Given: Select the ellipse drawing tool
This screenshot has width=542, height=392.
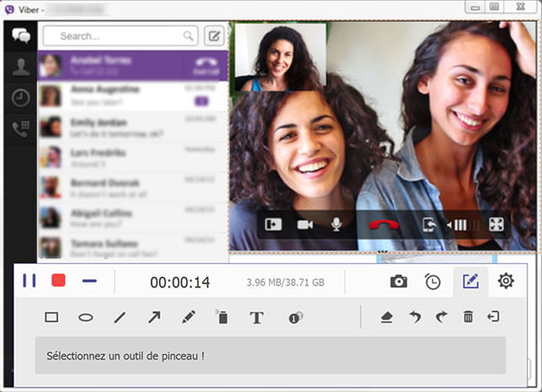Looking at the screenshot, I should 85,317.
